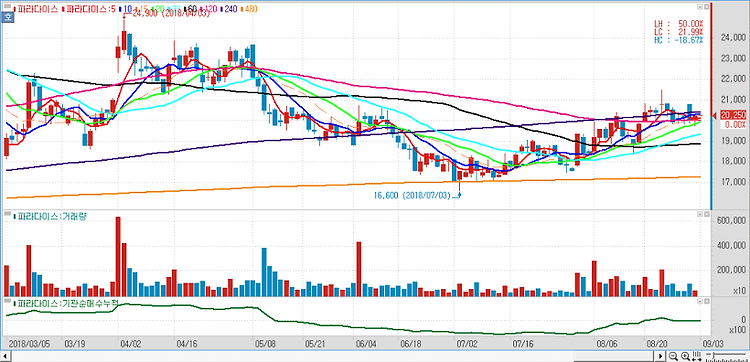Click the small gray box before 파라다이스 legend
The width and height of the screenshot is (750, 362).
[x=8, y=6]
